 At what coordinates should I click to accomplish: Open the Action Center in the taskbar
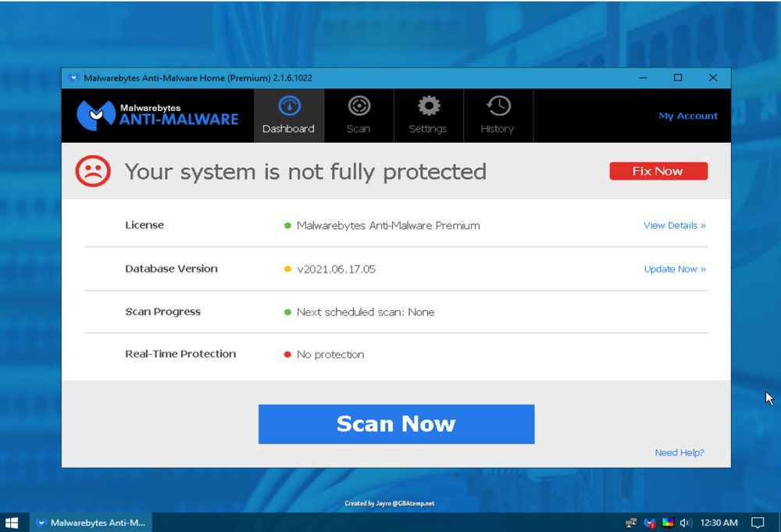tap(757, 523)
